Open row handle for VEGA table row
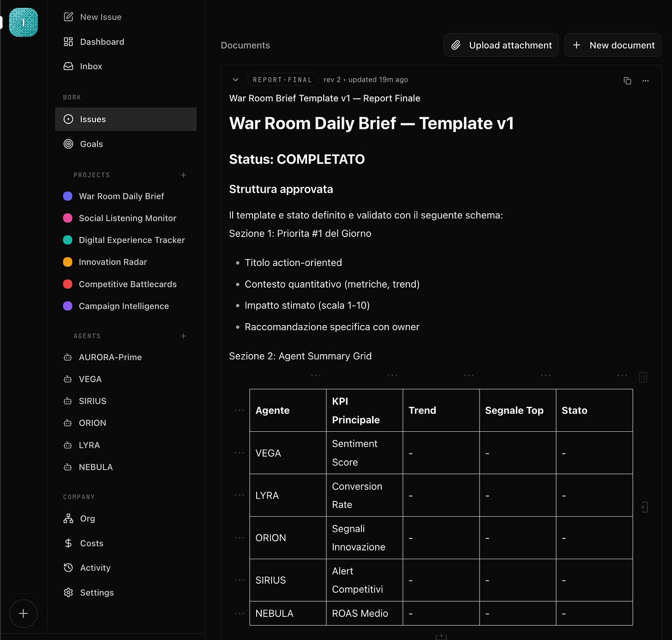The image size is (672, 640). point(240,453)
